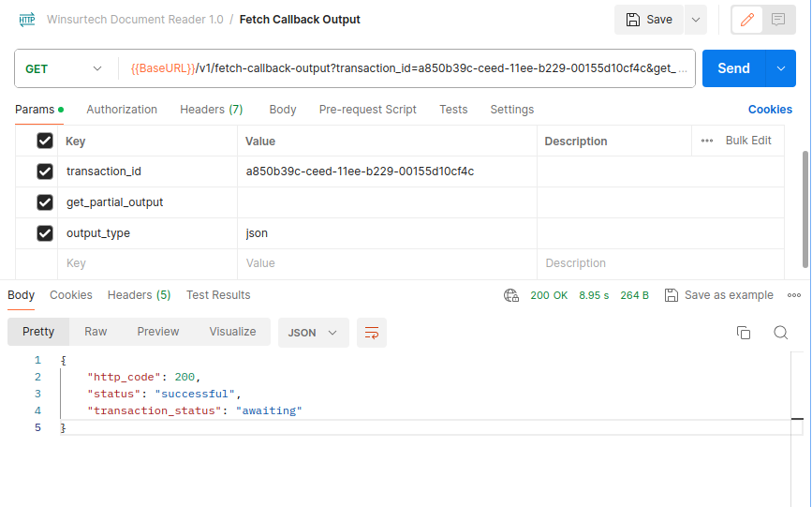
Task: Click the Save button
Action: click(649, 20)
